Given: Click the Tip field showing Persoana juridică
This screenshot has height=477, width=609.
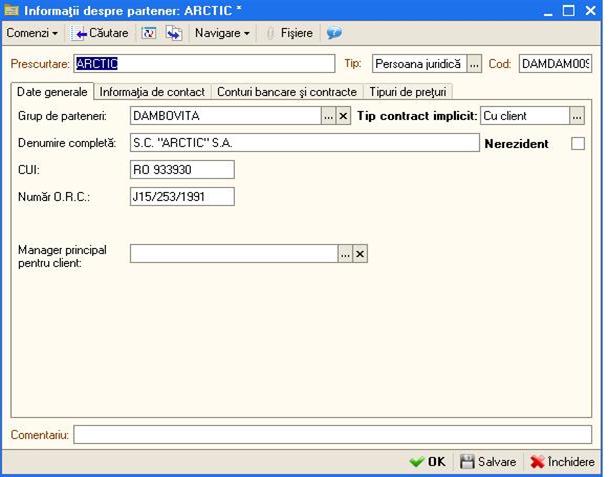Looking at the screenshot, I should tap(419, 63).
